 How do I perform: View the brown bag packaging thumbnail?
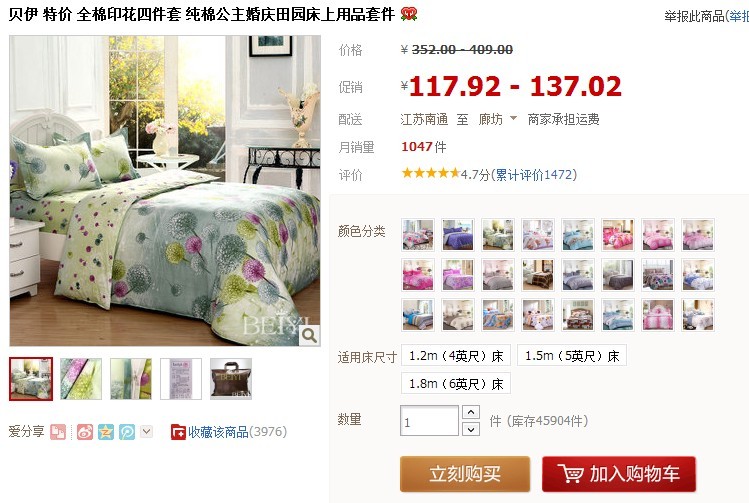point(231,379)
